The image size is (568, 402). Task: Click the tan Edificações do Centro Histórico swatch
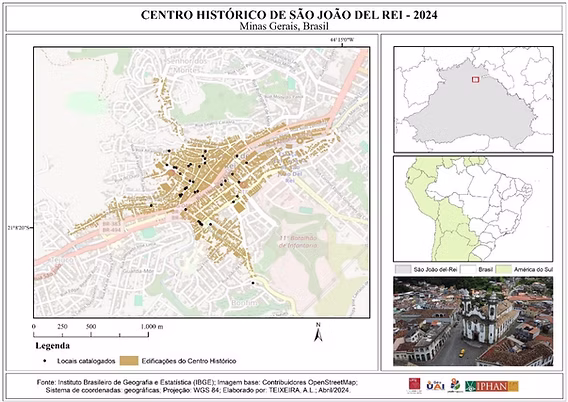pyautogui.click(x=129, y=361)
